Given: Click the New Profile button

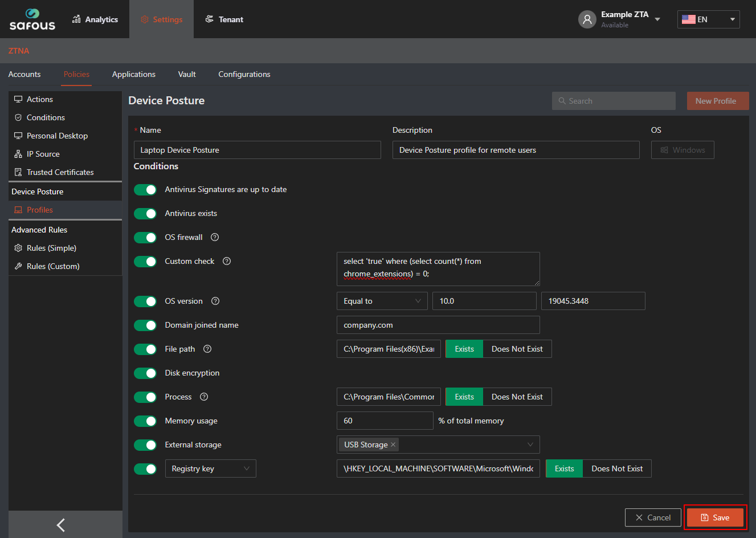Looking at the screenshot, I should click(x=717, y=101).
